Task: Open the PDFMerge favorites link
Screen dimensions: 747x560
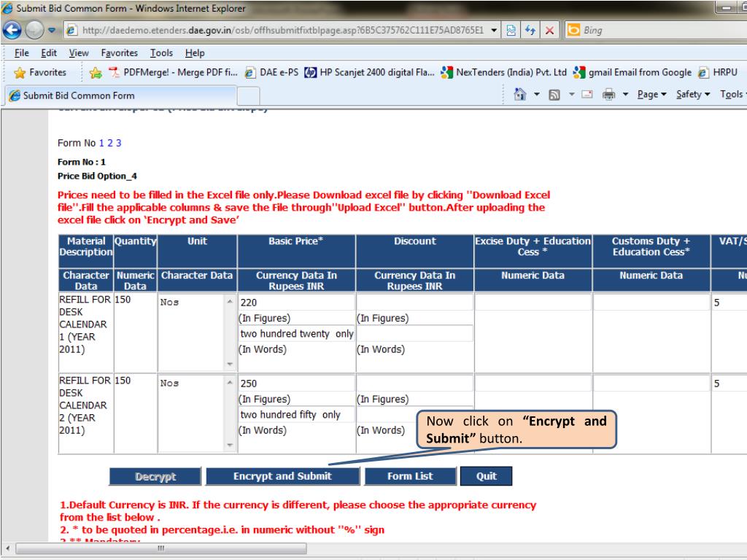Action: coord(173,72)
